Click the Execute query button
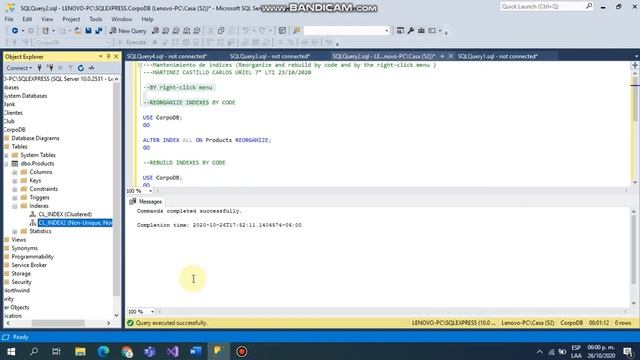This screenshot has width=640, height=360. point(132,42)
